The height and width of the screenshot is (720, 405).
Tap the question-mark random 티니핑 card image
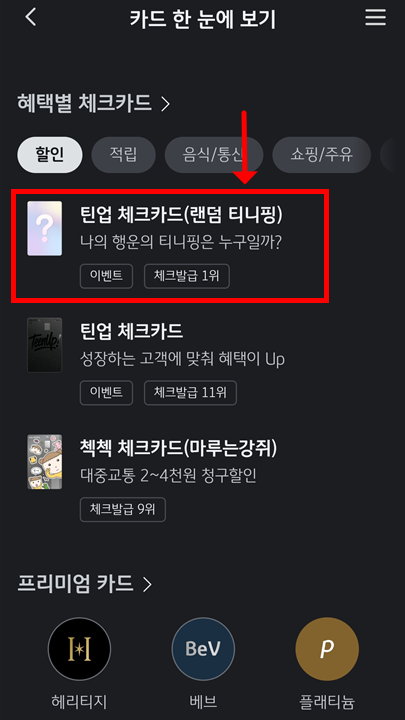pyautogui.click(x=45, y=228)
